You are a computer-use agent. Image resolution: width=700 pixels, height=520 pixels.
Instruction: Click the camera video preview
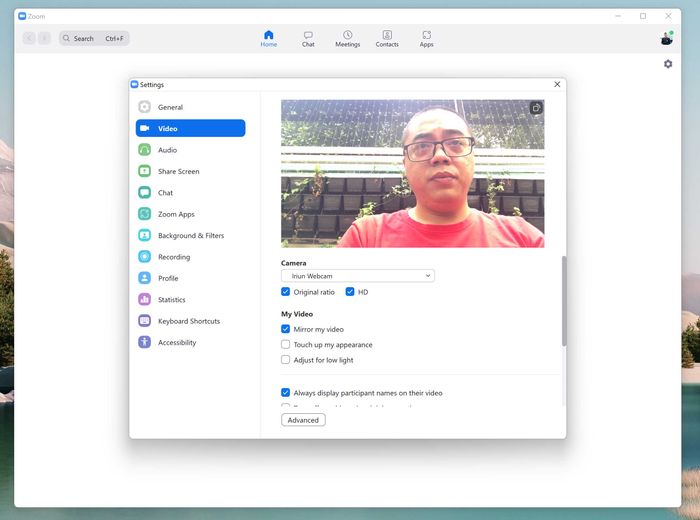click(x=412, y=174)
